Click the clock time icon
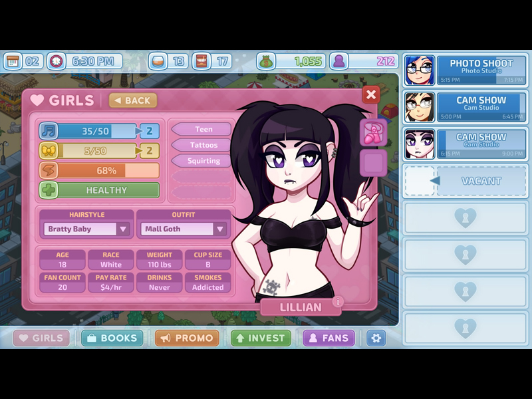 [57, 61]
